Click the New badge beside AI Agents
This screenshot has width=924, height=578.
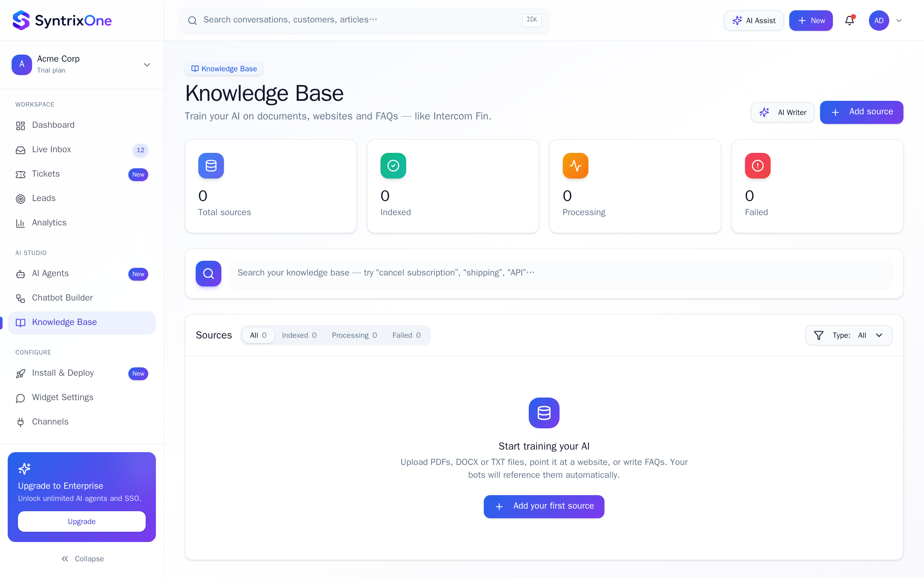(138, 274)
